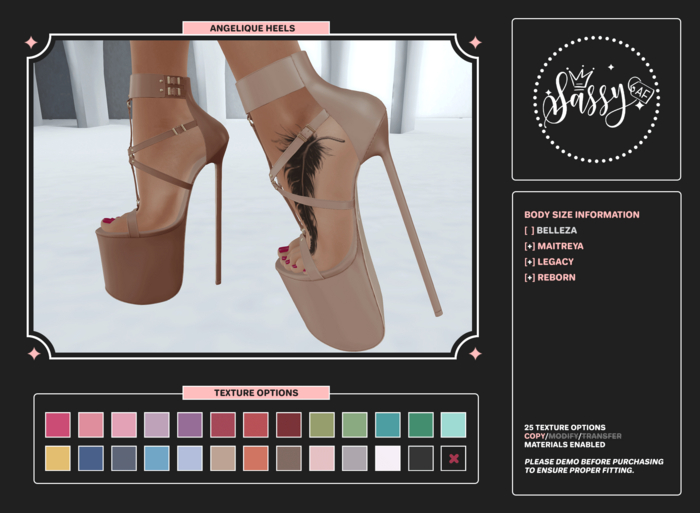Image resolution: width=700 pixels, height=513 pixels.
Task: Select the mauve lilac texture swatch
Action: point(157,425)
